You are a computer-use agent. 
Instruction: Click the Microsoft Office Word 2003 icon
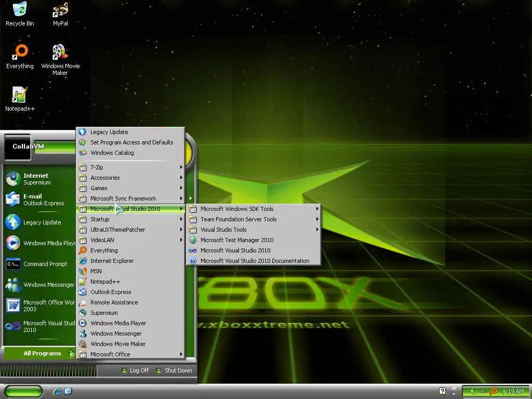click(x=13, y=305)
